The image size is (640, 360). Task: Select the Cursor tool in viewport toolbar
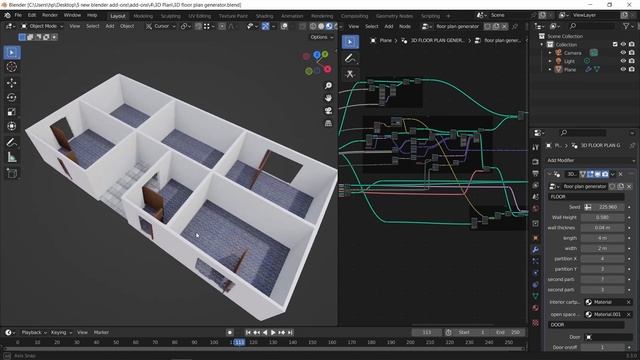[11, 67]
